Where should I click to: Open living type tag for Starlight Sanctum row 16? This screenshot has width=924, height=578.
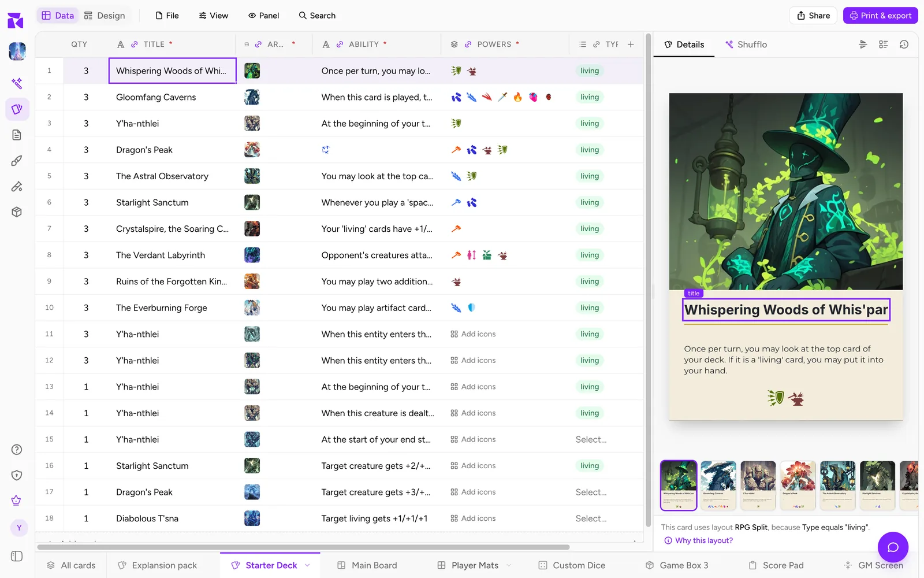pos(590,466)
